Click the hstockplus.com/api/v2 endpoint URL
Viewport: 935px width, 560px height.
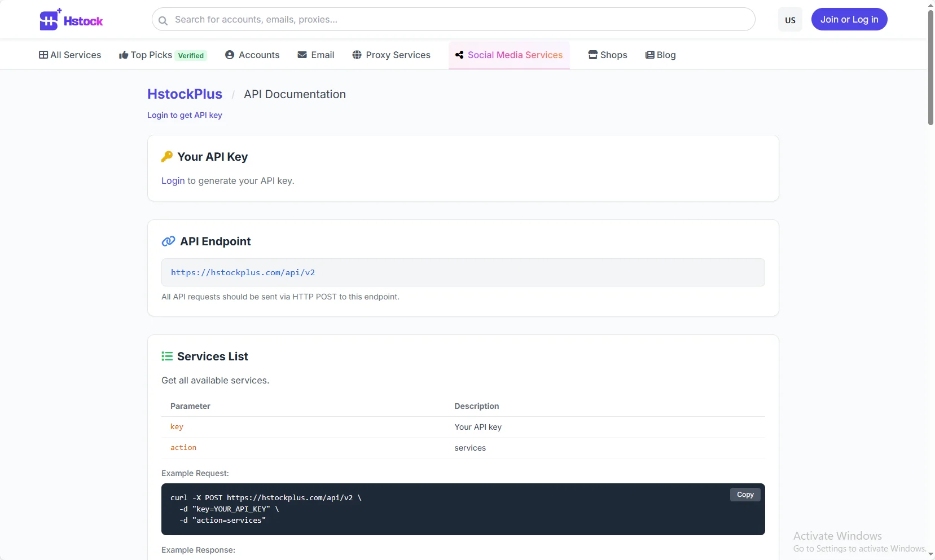[x=243, y=272]
